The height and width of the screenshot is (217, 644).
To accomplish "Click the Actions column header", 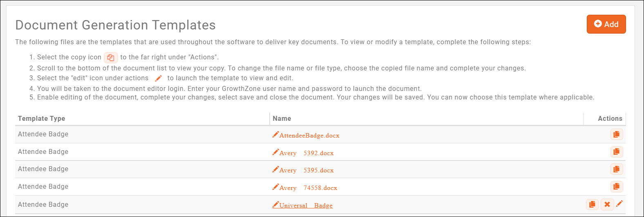I will (610, 118).
